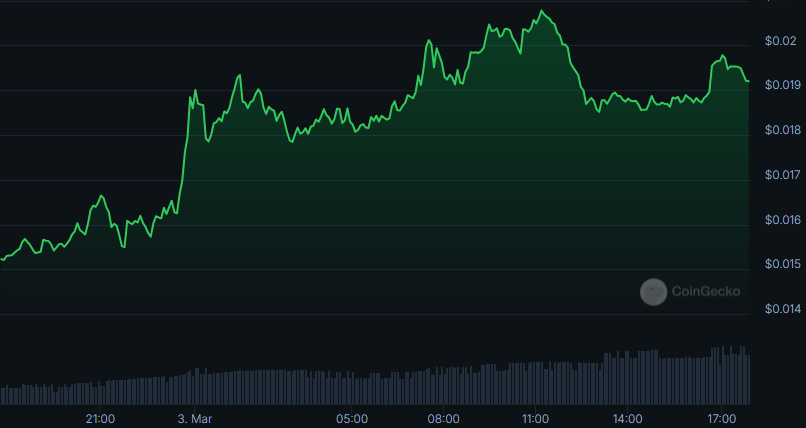Select the $0.017 label on price axis
This screenshot has height=428, width=806.
pyautogui.click(x=782, y=175)
